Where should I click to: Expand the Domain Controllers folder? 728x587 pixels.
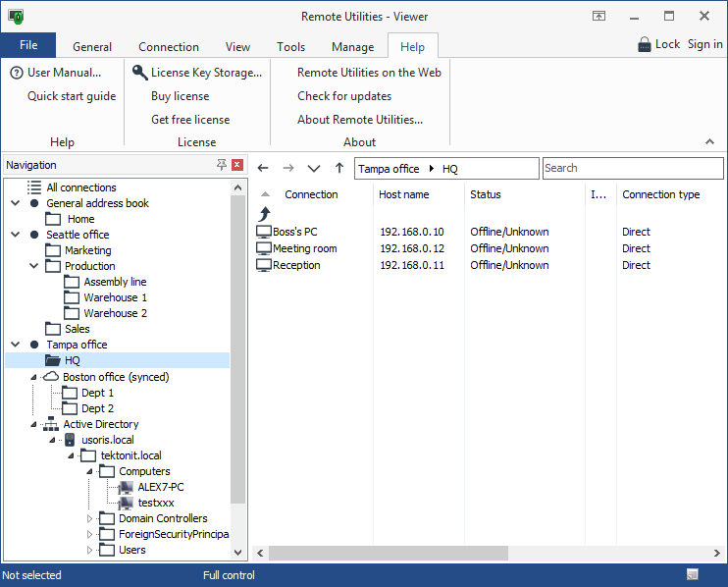click(89, 518)
